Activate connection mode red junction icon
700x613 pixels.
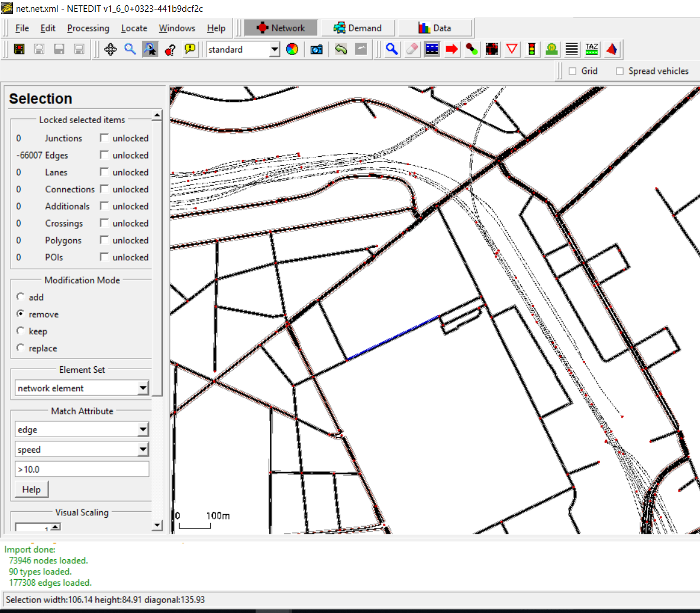click(x=492, y=49)
